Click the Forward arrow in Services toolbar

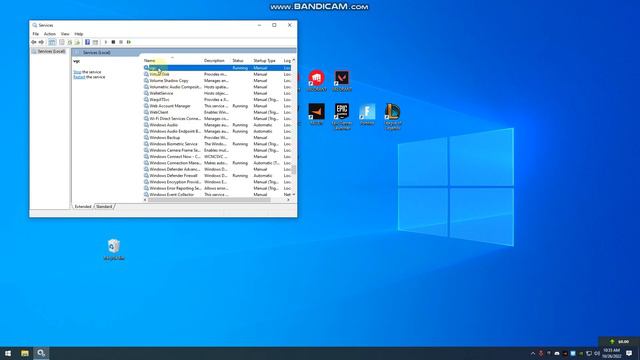(41, 42)
